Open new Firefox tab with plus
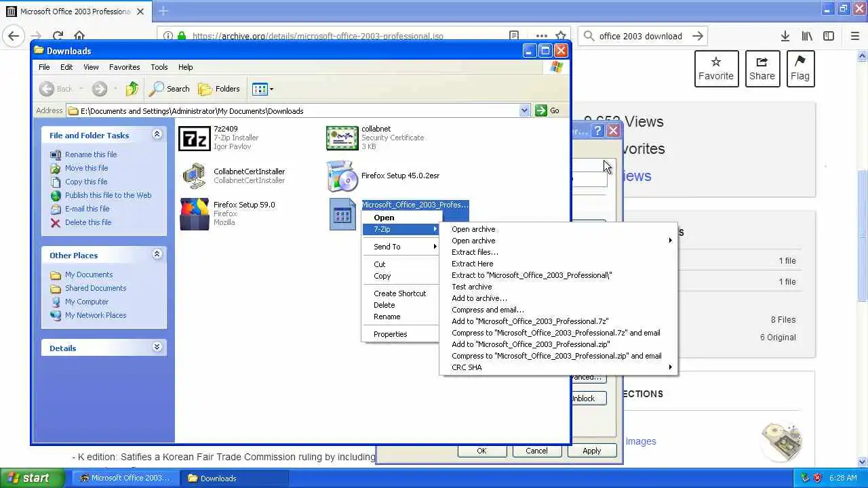Image resolution: width=868 pixels, height=488 pixels. (x=163, y=11)
